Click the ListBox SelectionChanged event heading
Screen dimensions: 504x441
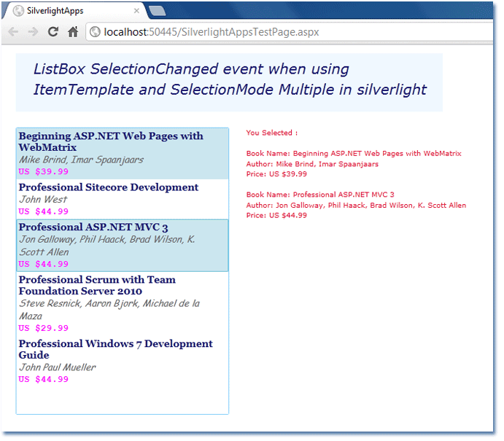230,79
